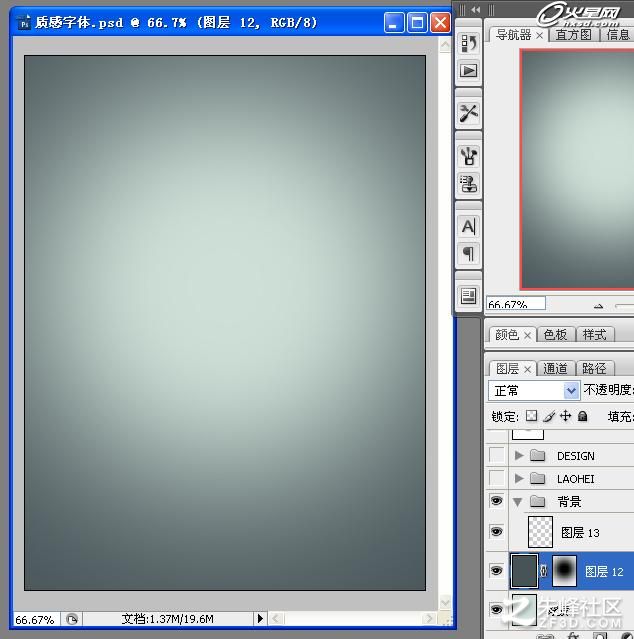Open the Tool Presets panel icon in dock
The image size is (634, 639).
click(x=468, y=113)
